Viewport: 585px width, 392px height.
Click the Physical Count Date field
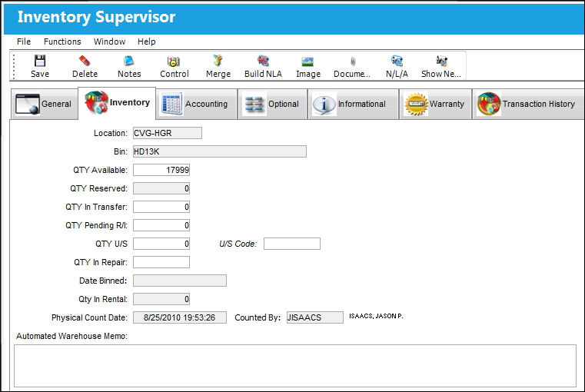(x=180, y=317)
